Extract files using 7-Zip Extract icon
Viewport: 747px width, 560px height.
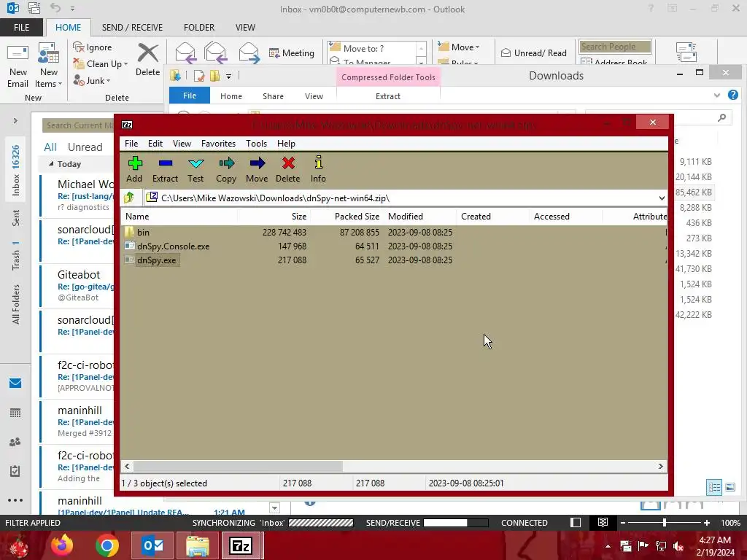165,169
